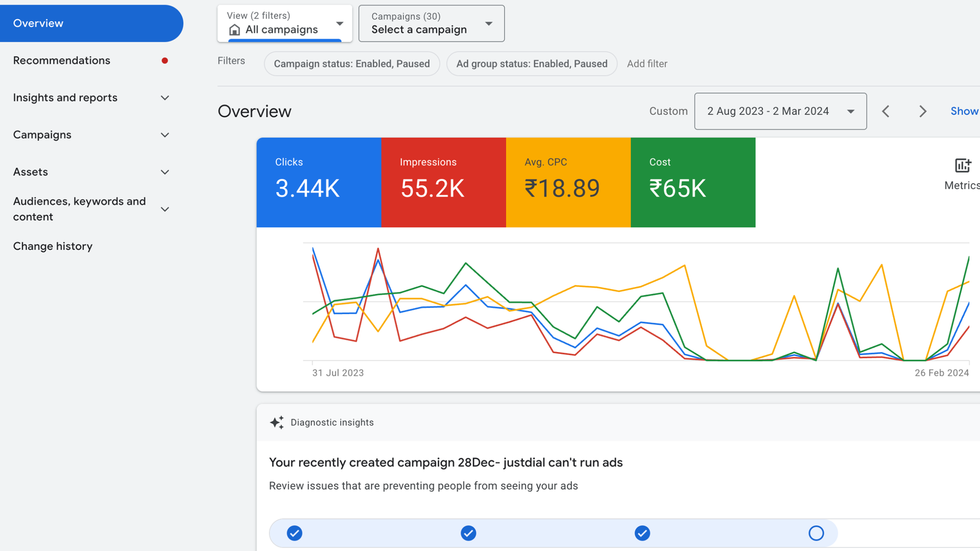Open the Select a campaign dropdown
980x551 pixels.
pos(431,24)
